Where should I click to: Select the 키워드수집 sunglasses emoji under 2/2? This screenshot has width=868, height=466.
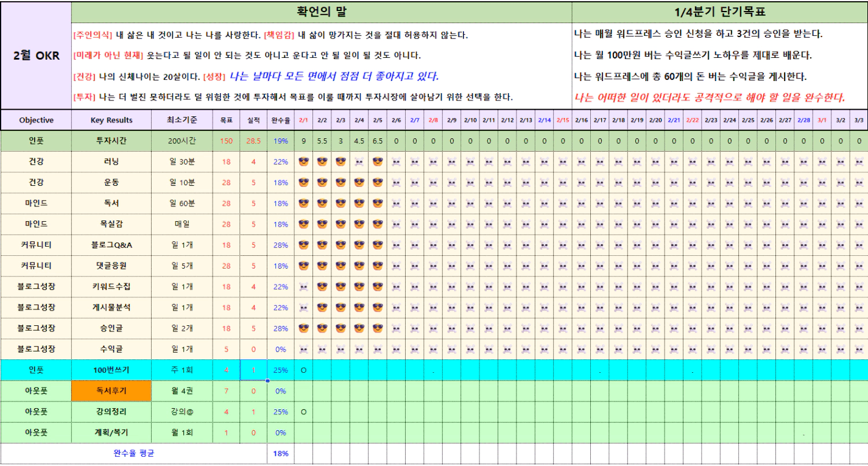tap(322, 286)
